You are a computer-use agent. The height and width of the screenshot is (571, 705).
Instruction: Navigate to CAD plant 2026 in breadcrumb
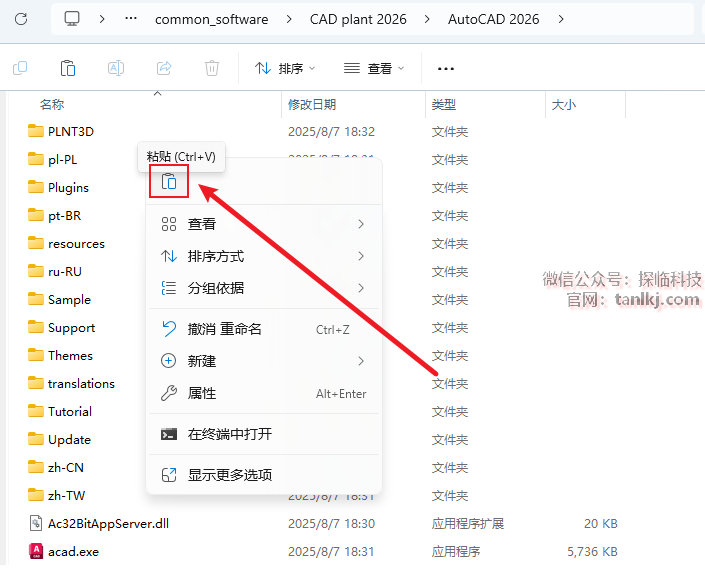click(x=358, y=19)
